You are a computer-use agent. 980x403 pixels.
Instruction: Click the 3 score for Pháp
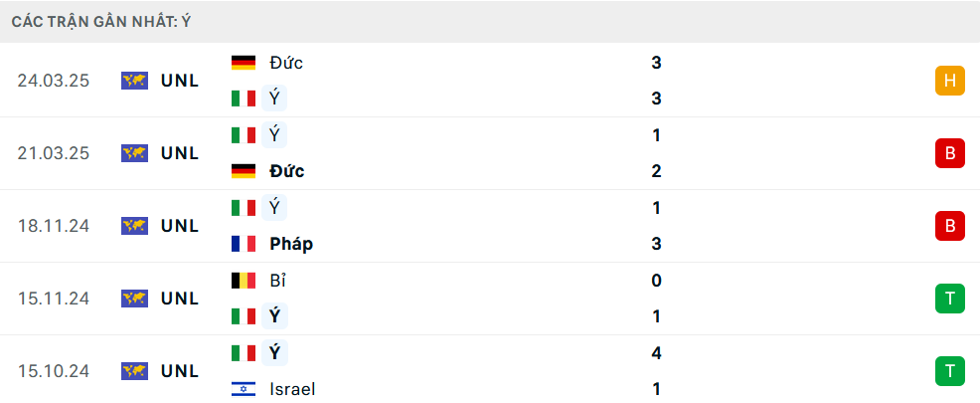point(656,244)
